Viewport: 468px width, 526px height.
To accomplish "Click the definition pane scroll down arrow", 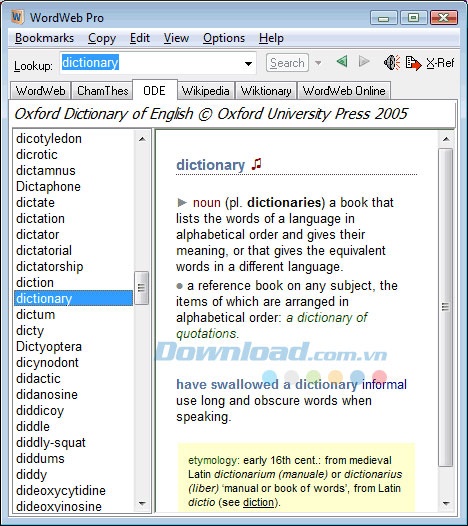I will click(446, 503).
